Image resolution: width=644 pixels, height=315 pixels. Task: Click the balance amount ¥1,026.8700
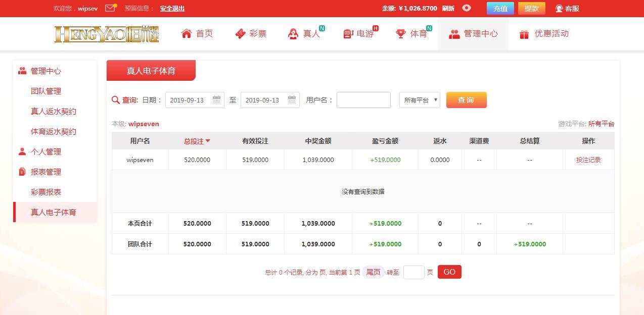[418, 9]
